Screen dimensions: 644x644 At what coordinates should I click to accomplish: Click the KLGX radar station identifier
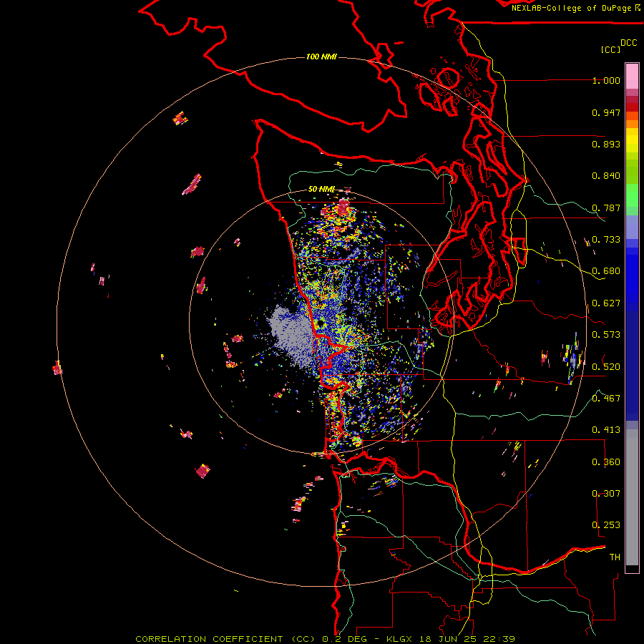tap(399, 639)
